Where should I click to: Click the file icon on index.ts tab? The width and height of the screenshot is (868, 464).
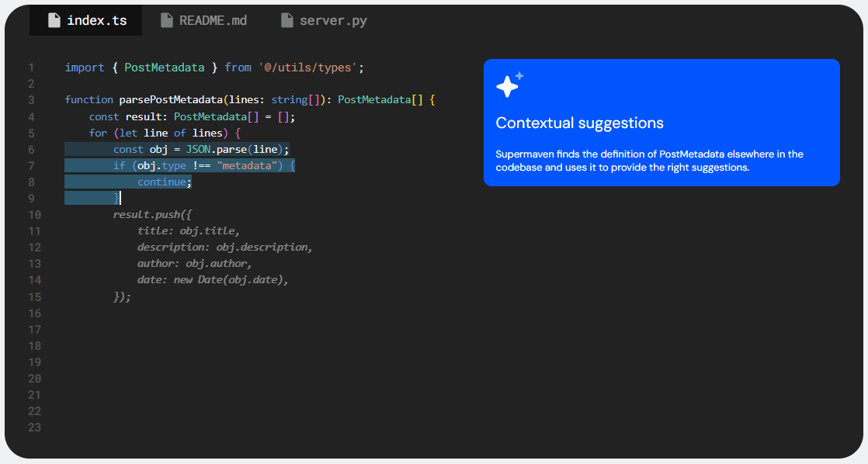tap(54, 20)
